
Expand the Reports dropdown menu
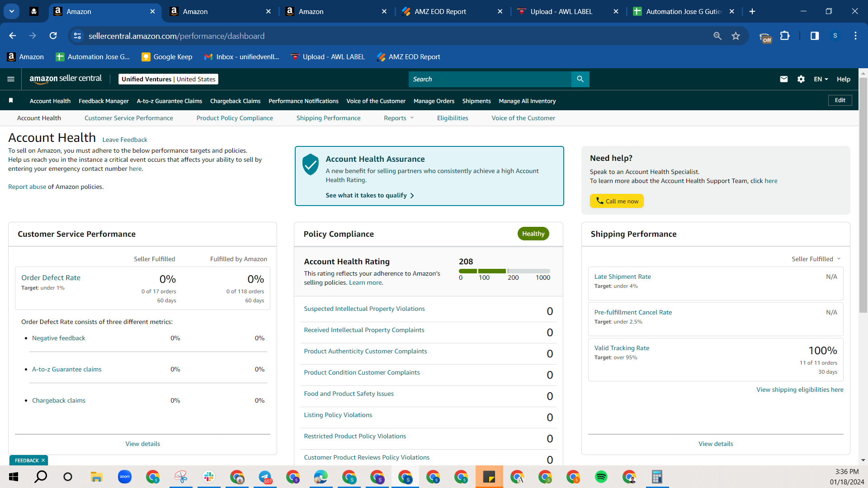399,118
